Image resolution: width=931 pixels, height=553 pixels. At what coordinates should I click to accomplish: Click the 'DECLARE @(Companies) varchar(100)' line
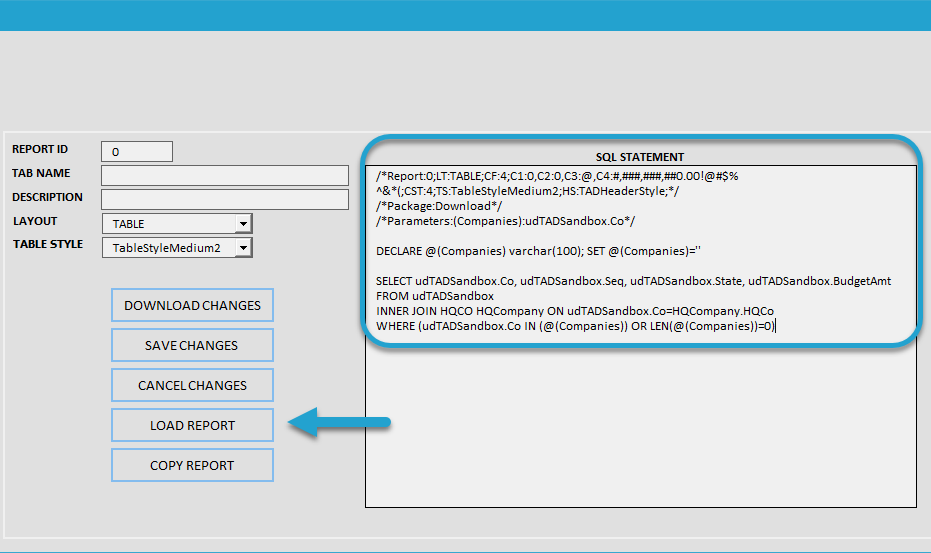pos(538,251)
